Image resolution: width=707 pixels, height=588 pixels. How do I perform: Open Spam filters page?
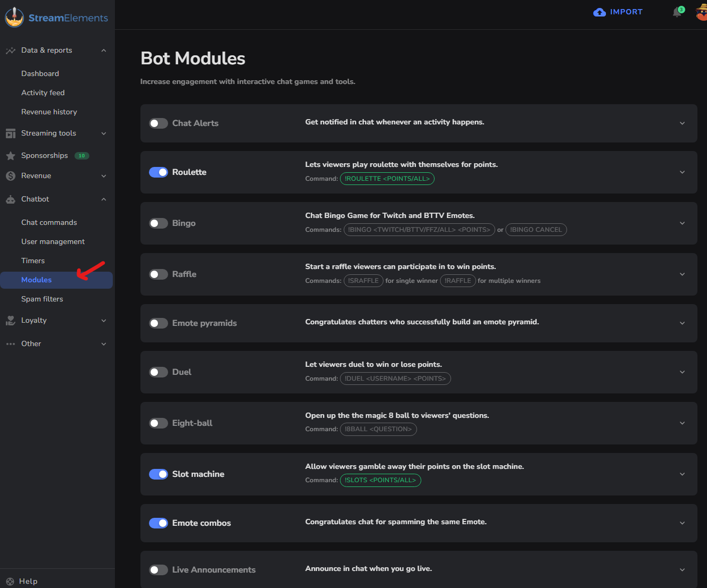(42, 299)
